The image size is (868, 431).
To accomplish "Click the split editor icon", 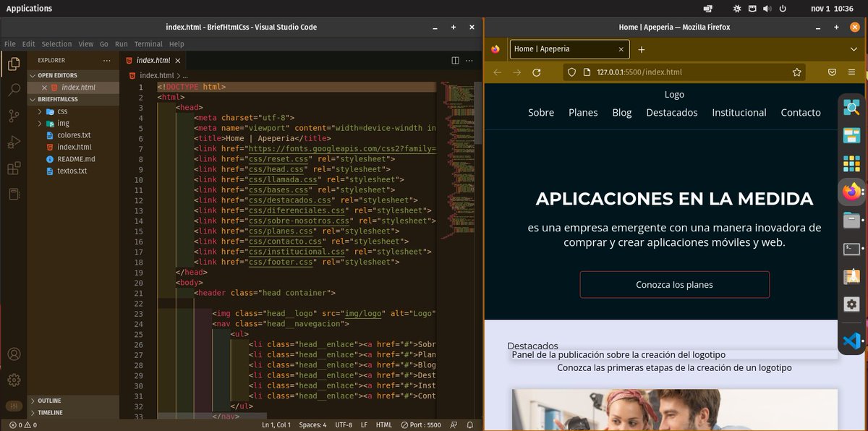I will [455, 61].
